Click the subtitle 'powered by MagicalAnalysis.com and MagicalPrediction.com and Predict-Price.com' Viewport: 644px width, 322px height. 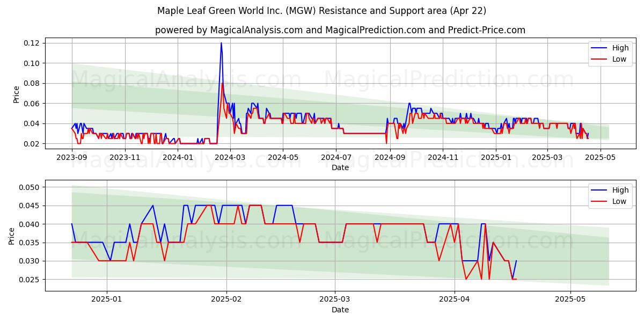click(x=340, y=30)
